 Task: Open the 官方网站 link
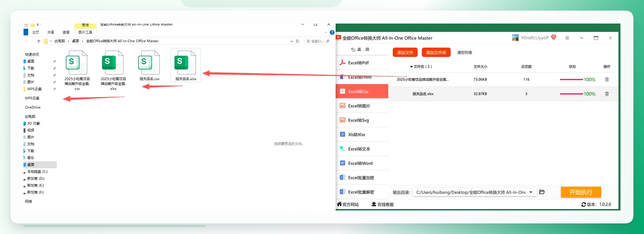347,204
